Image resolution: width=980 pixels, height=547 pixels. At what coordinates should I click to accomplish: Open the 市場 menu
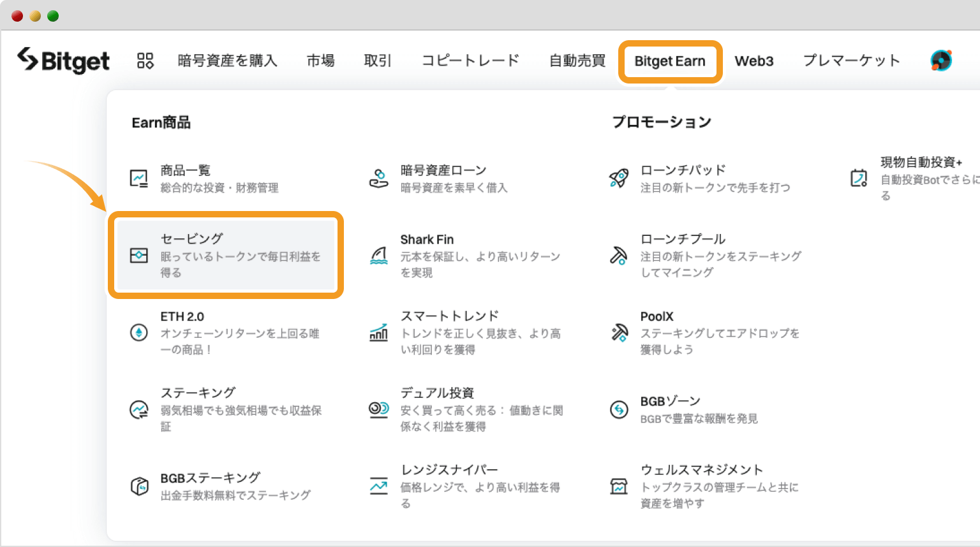click(x=320, y=61)
